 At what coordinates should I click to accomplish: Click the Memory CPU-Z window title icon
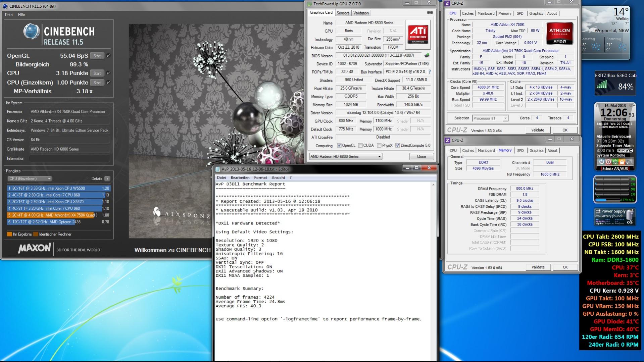[x=448, y=140]
